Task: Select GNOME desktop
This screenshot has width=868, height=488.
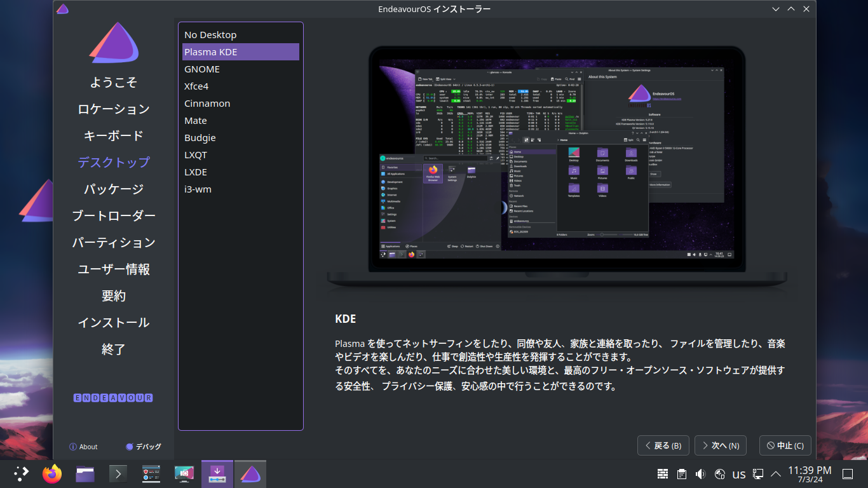Action: tap(241, 69)
